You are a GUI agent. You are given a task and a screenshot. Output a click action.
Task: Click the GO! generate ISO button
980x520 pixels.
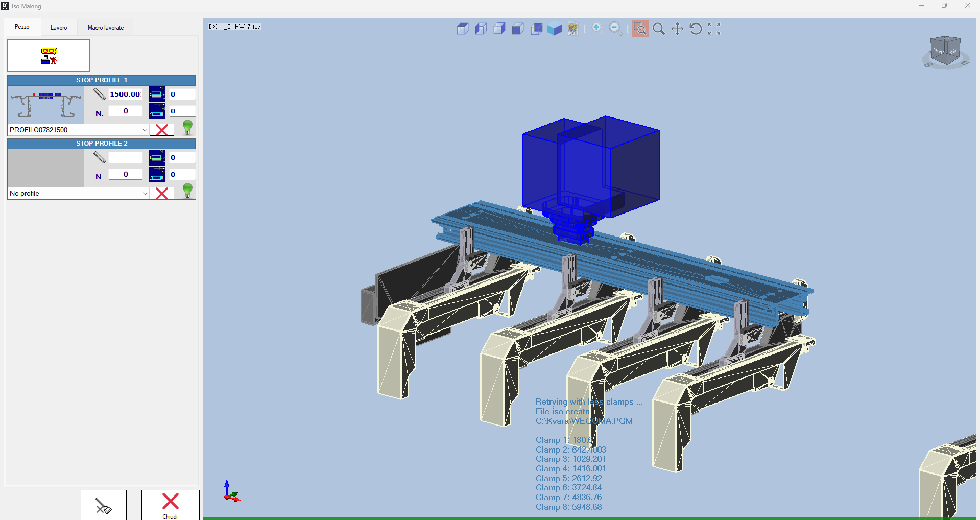pyautogui.click(x=49, y=56)
